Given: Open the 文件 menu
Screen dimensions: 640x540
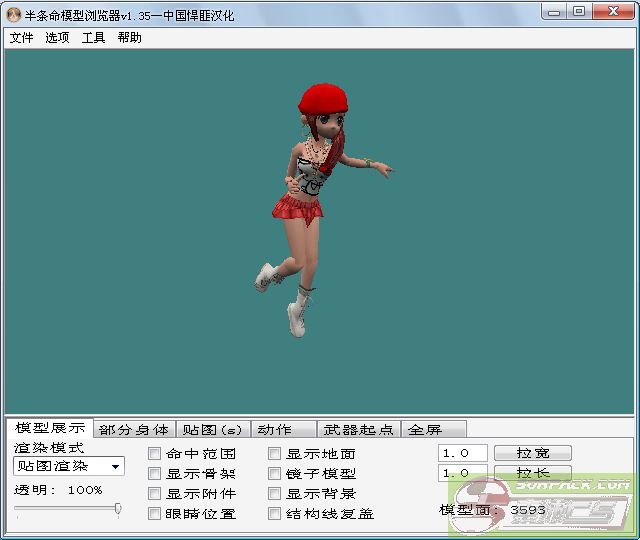Looking at the screenshot, I should pos(21,37).
